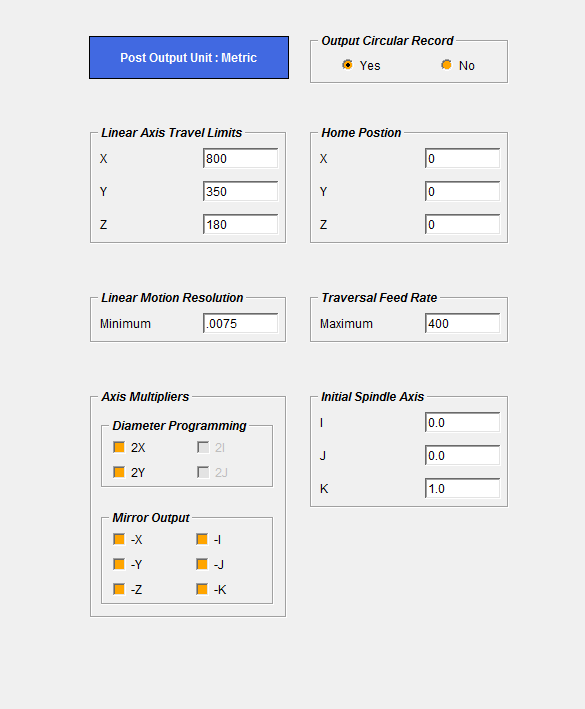Click the X travel limit field showing 800

point(241,158)
